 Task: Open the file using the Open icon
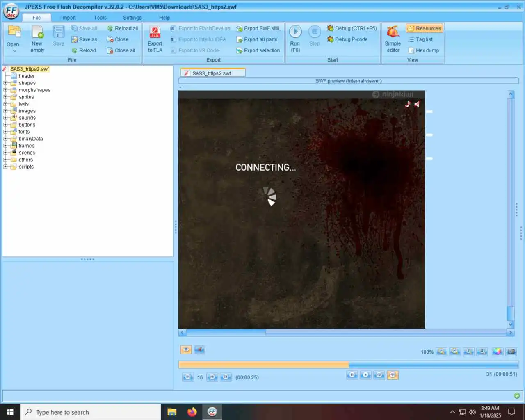(14, 33)
